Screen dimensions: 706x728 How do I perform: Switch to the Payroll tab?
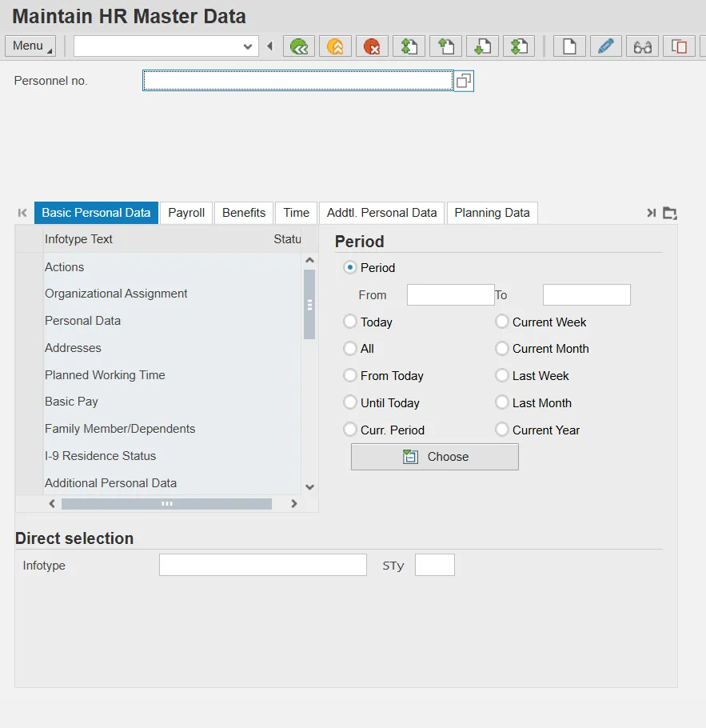pyautogui.click(x=186, y=213)
